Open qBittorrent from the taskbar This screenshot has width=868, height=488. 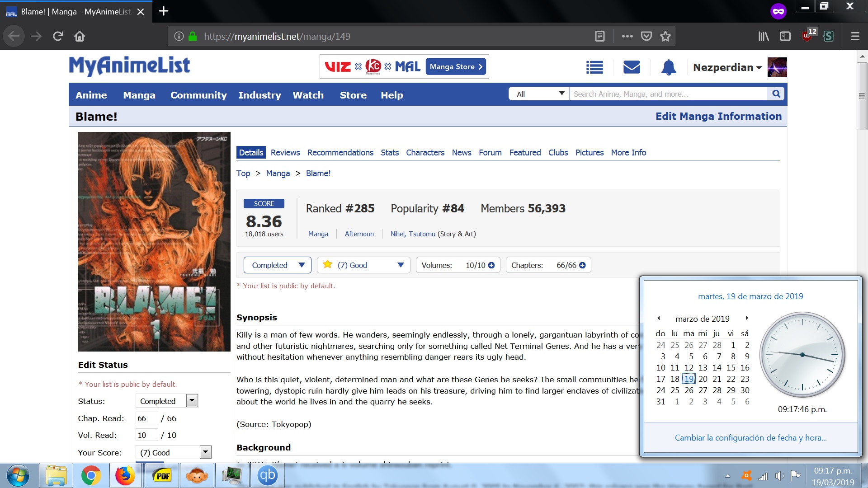(x=267, y=475)
